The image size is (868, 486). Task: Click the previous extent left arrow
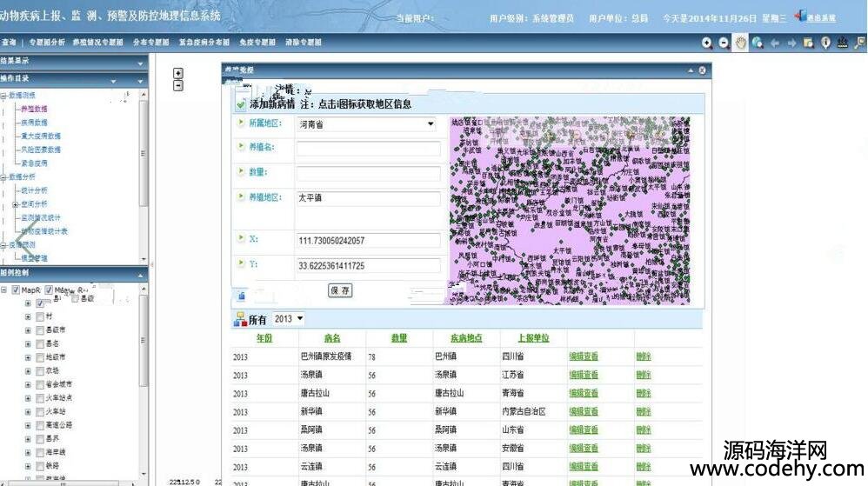775,43
